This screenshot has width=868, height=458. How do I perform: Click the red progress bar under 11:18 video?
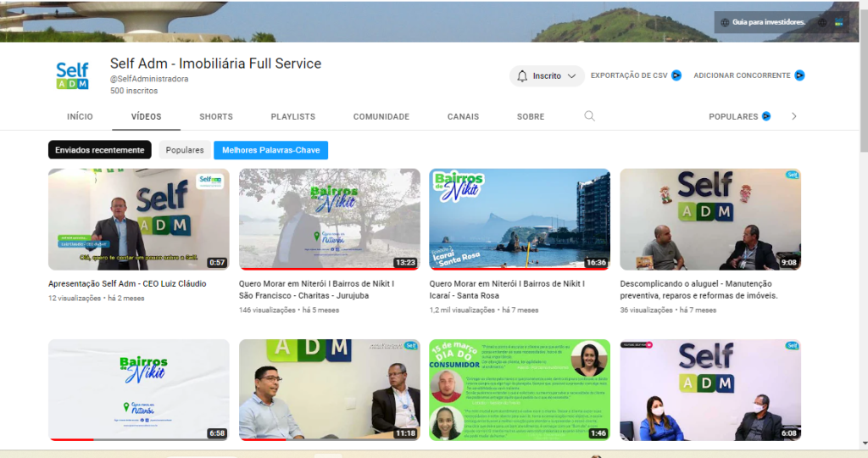263,439
